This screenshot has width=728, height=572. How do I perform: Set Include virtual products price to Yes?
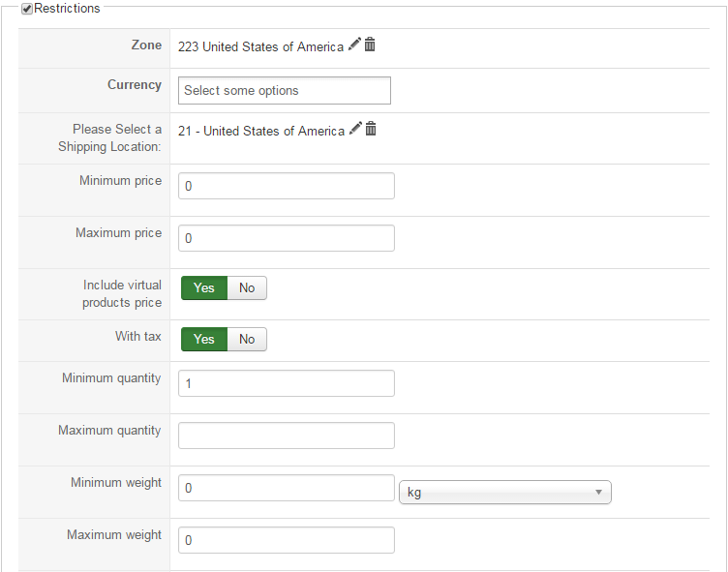point(204,287)
